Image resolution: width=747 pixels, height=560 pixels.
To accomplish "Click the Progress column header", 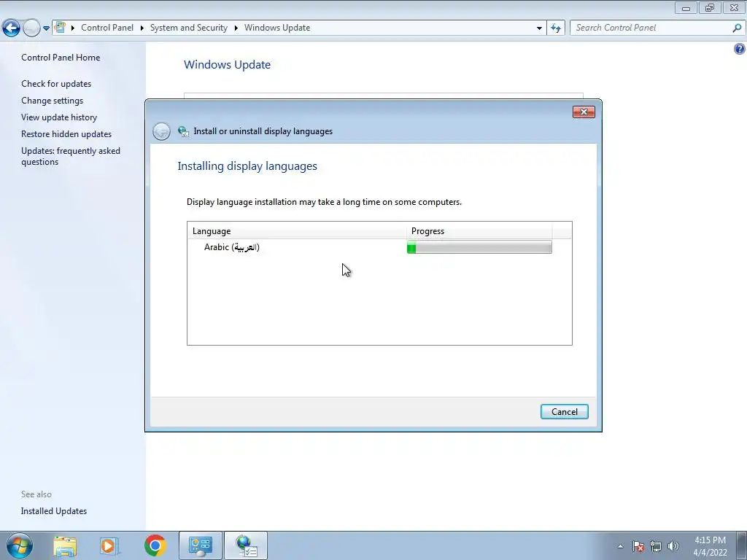I will point(479,231).
